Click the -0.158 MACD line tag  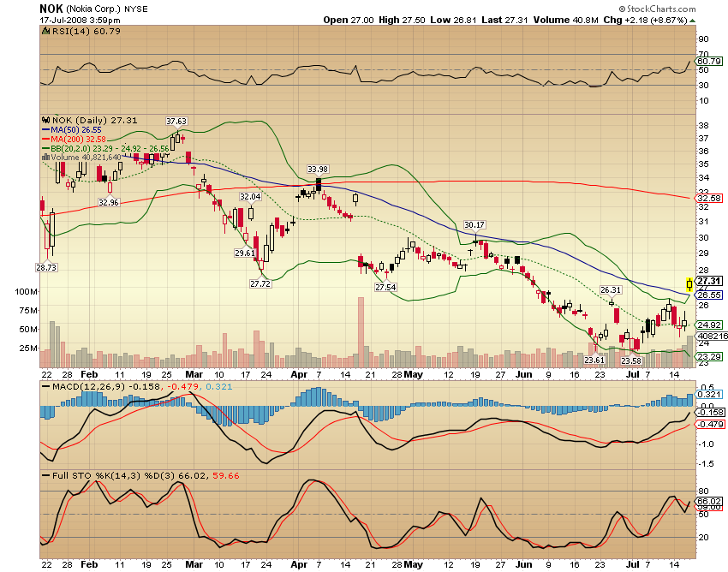click(x=709, y=412)
